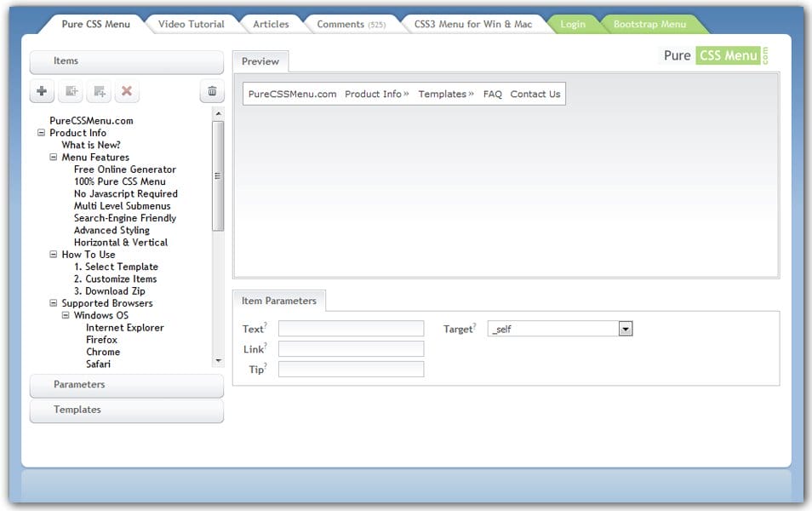The image size is (812, 511).
Task: Click Contact Us in the preview menu
Action: coord(535,95)
